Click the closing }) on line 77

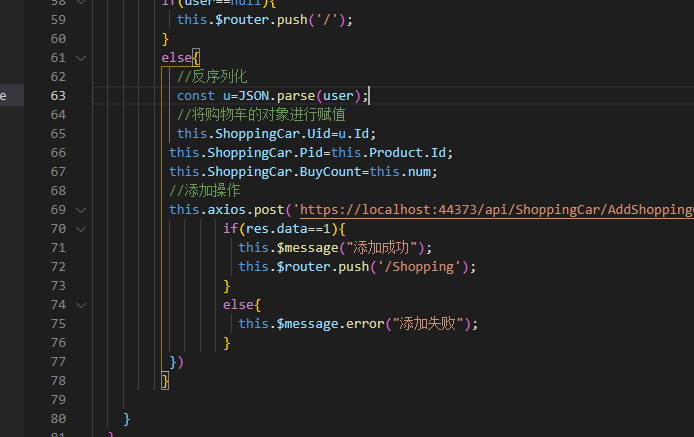tap(177, 362)
